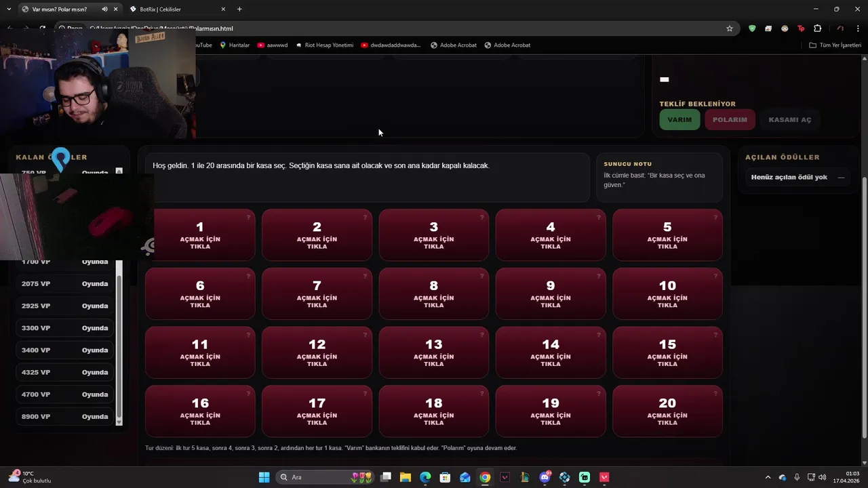Click the TP red extension icon
The height and width of the screenshot is (488, 868).
point(801,28)
